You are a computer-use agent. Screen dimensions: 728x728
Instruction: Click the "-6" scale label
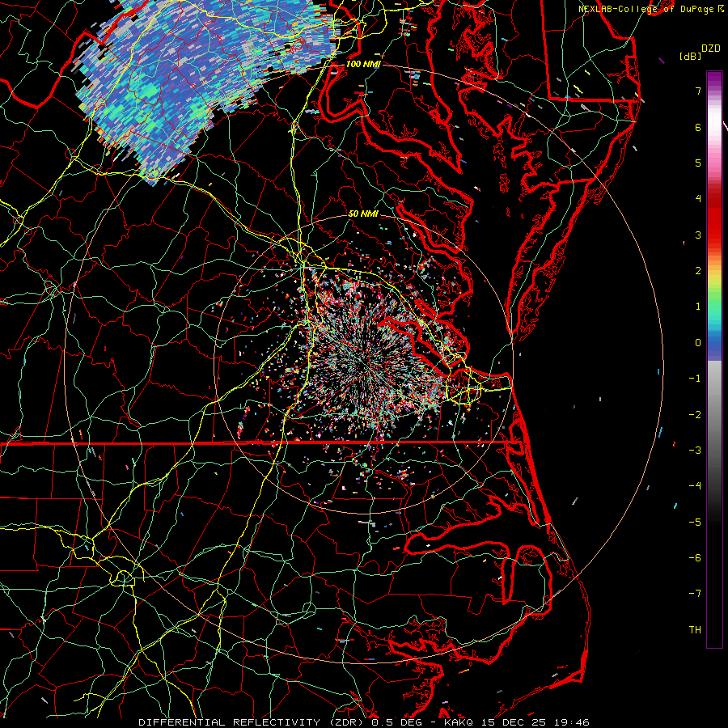pyautogui.click(x=695, y=558)
